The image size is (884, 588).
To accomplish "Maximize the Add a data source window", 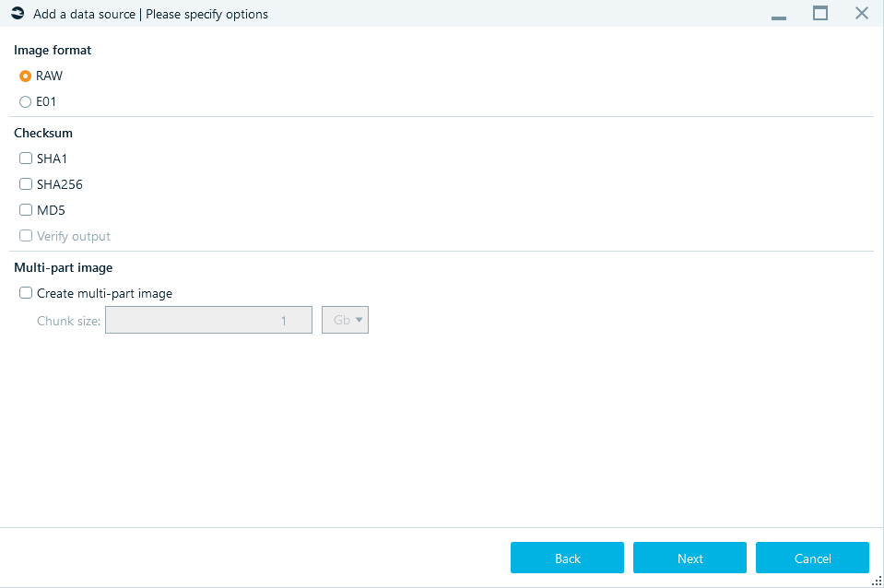I will click(820, 13).
